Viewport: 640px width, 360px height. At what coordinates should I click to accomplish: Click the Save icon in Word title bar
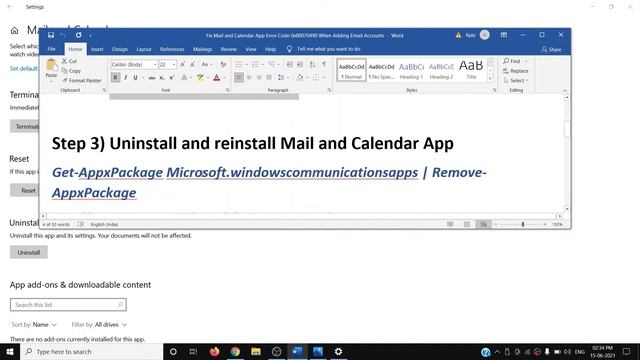51,36
